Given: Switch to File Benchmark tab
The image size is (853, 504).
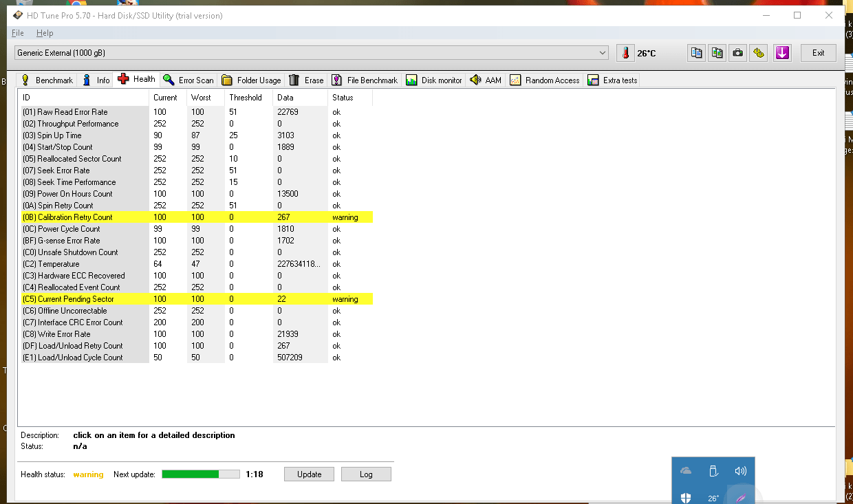Looking at the screenshot, I should tap(365, 80).
